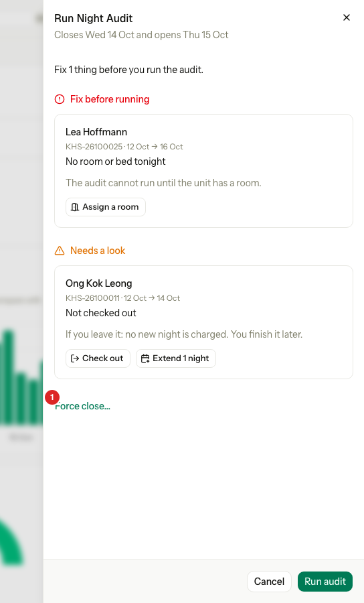Image resolution: width=364 pixels, height=603 pixels.
Task: Open the Force close… link
Action: pyautogui.click(x=82, y=406)
